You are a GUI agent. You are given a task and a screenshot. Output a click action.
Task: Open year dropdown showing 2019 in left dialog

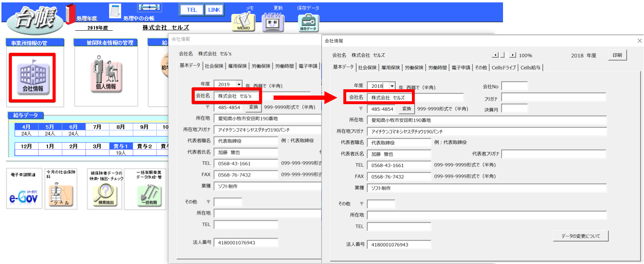point(238,84)
